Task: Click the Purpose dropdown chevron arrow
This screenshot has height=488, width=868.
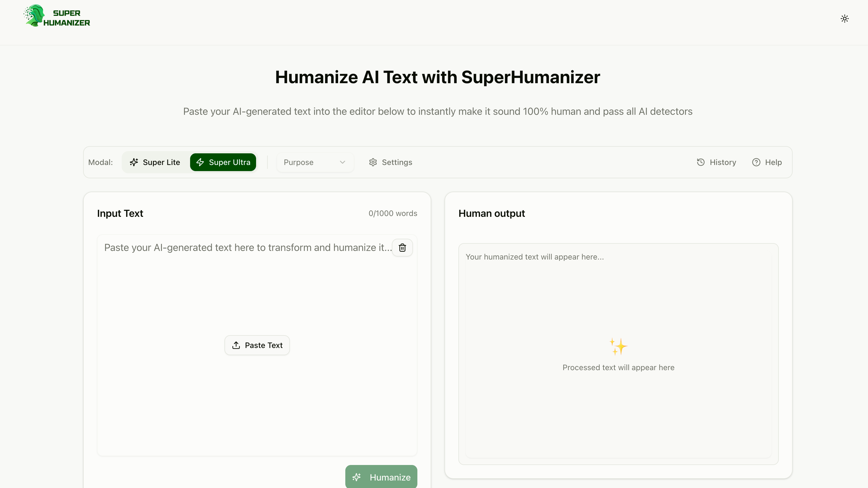Action: (342, 162)
